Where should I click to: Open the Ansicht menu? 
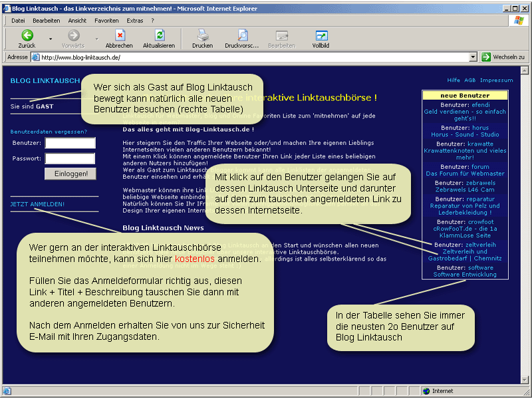click(x=77, y=21)
